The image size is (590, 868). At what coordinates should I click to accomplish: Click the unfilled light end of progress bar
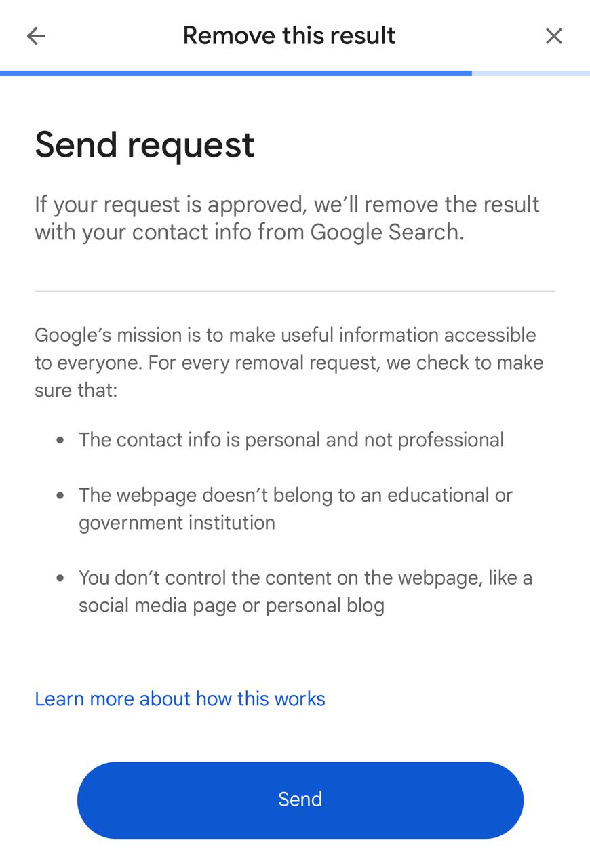(x=530, y=73)
